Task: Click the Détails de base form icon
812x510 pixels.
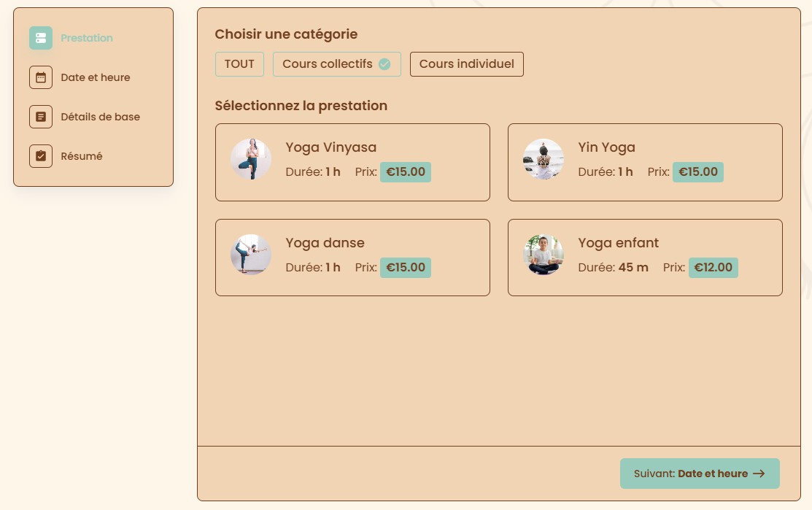Action: [41, 117]
